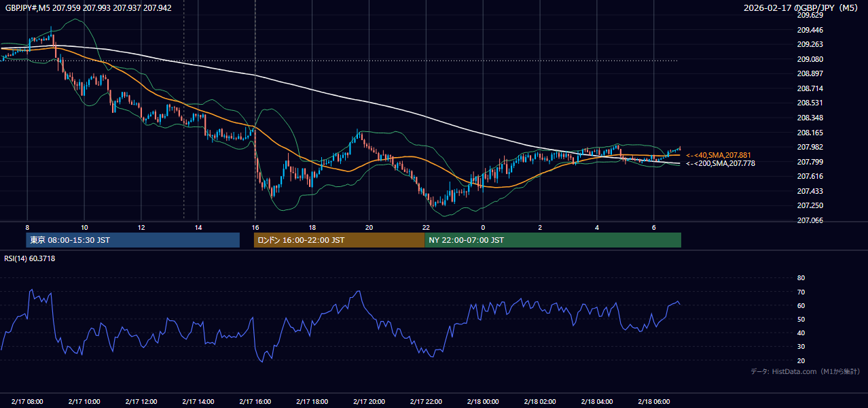Click the '2/17 22:00' date axis label
This screenshot has width=868, height=408.
click(x=427, y=401)
